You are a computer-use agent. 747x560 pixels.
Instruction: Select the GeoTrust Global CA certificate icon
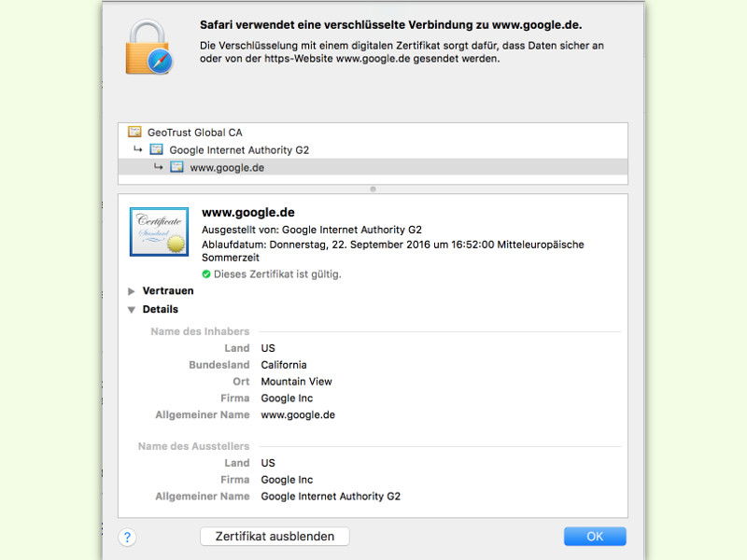coord(134,132)
